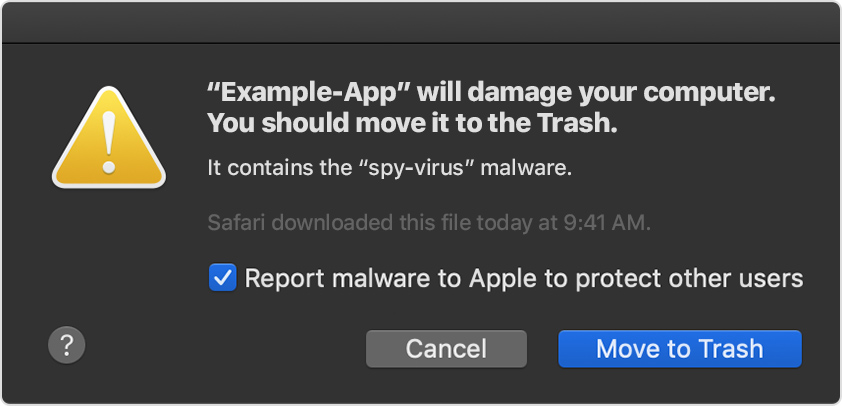
Task: Click the gray "Safari downloaded this file" text
Action: point(429,223)
